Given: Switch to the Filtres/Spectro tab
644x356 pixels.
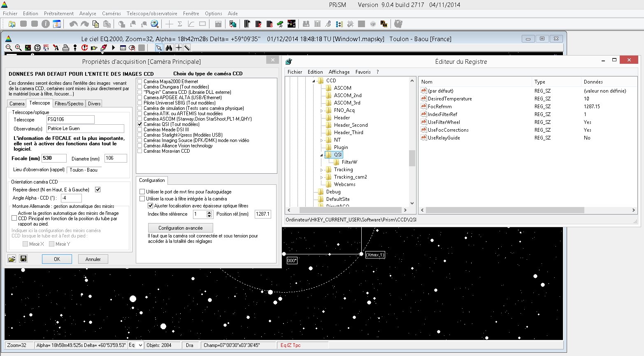Looking at the screenshot, I should coord(69,104).
